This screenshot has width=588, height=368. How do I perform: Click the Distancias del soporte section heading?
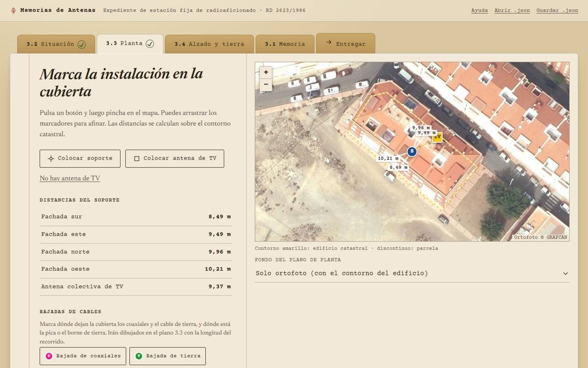(80, 200)
